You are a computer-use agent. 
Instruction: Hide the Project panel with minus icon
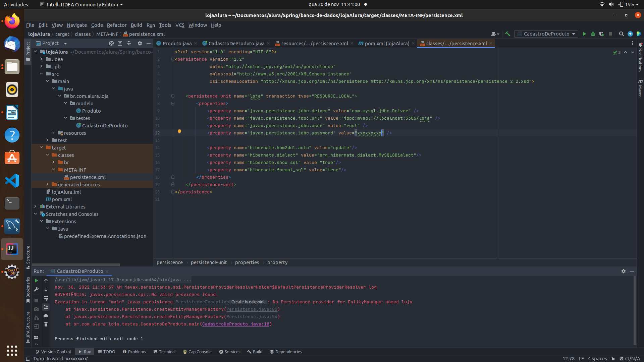149,43
